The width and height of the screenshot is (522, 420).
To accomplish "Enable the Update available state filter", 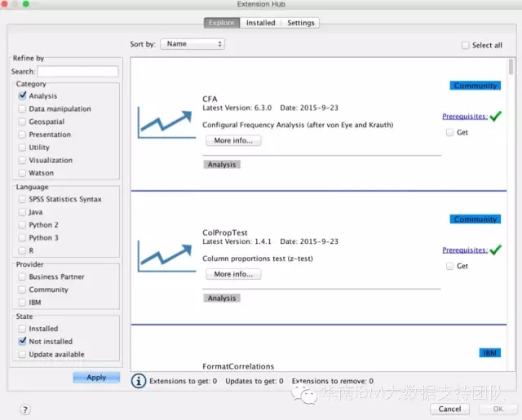I will [x=22, y=354].
